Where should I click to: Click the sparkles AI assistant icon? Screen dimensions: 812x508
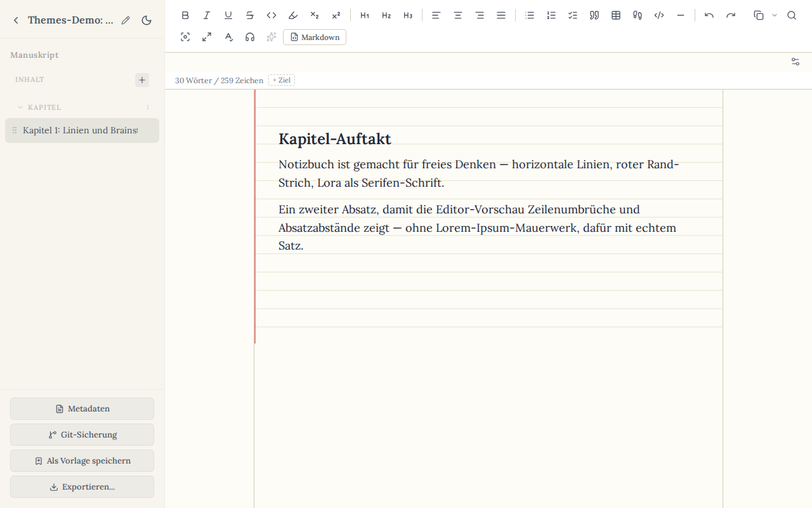tap(272, 37)
